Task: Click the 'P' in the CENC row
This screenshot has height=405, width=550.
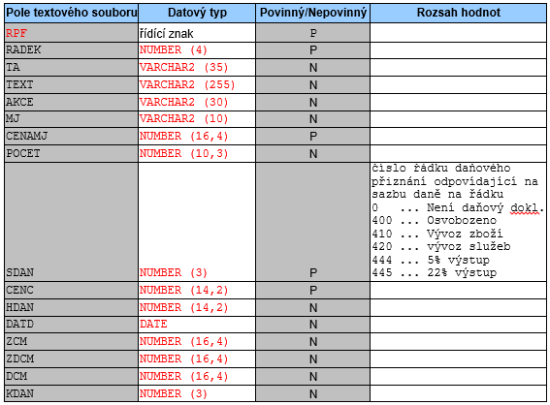Action: click(313, 291)
